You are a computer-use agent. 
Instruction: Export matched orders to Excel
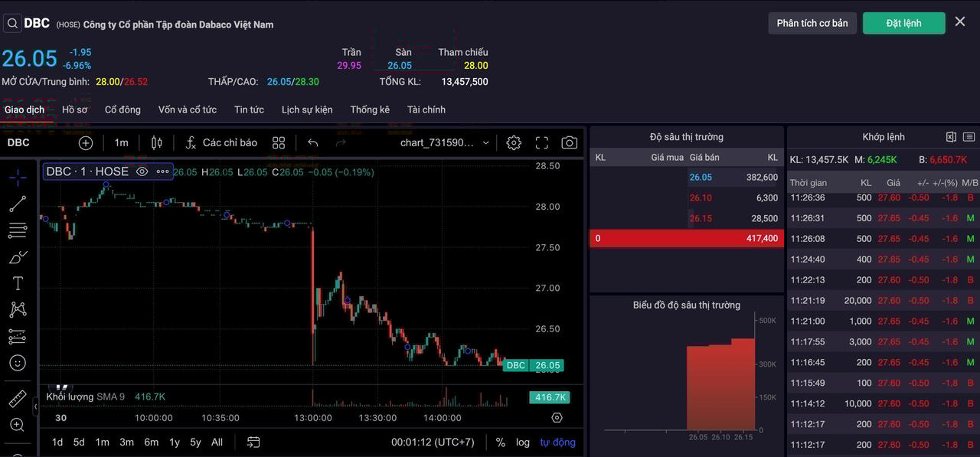click(951, 137)
